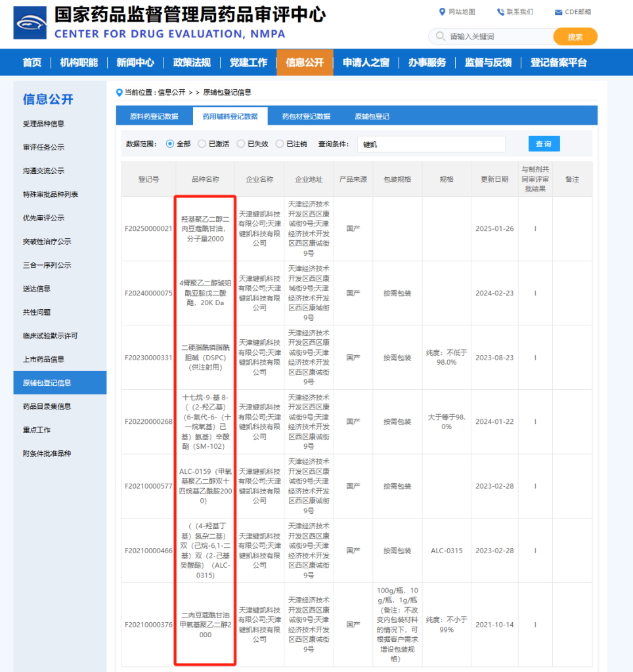The image size is (633, 672).
Task: Open 药品目录集信息 in sidebar
Action: 47,406
